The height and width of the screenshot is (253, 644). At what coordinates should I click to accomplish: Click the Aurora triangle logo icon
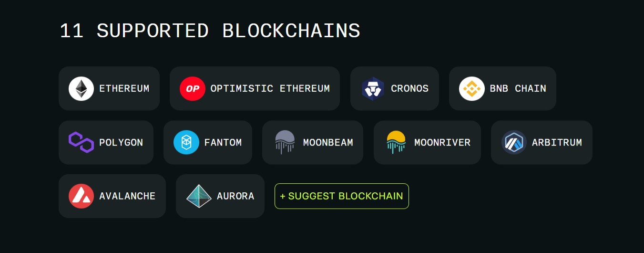[199, 196]
